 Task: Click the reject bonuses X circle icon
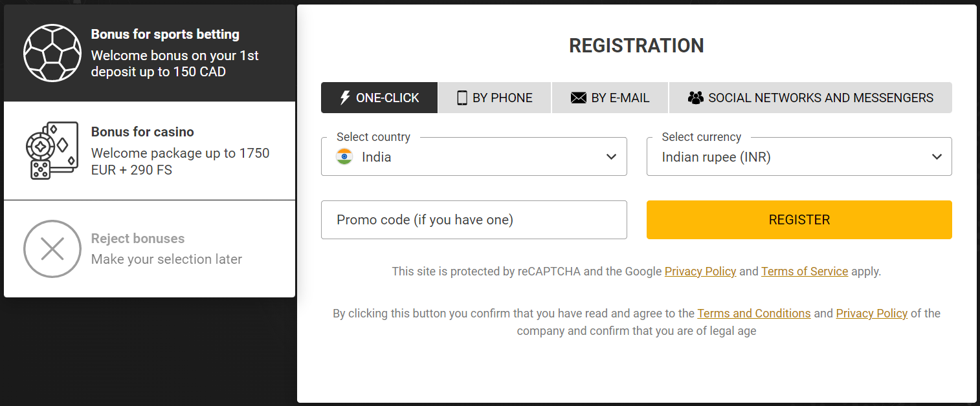tap(52, 249)
